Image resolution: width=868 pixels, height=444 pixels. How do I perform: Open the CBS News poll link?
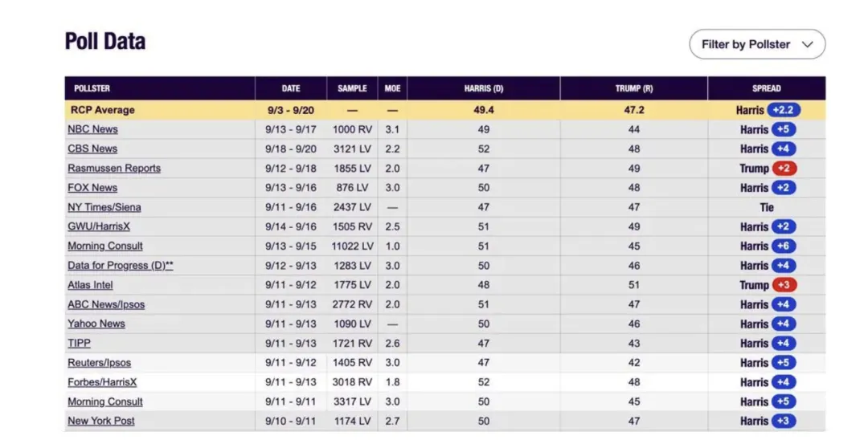(x=92, y=149)
